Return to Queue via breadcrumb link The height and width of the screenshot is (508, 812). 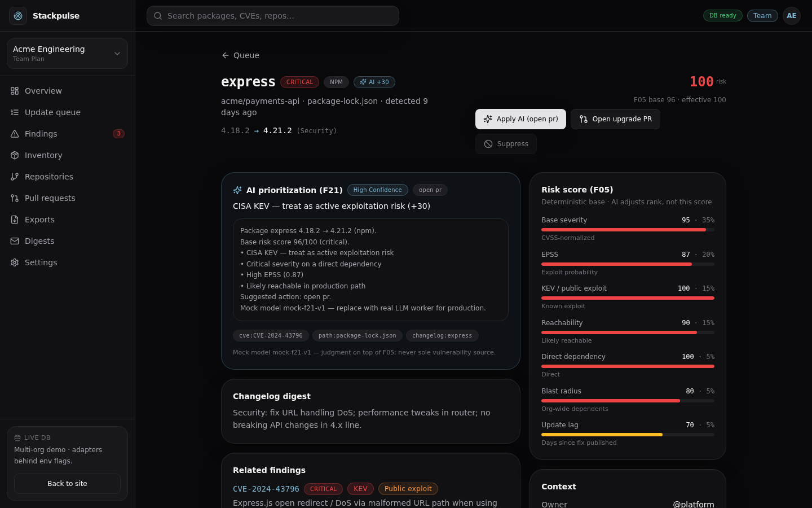240,55
